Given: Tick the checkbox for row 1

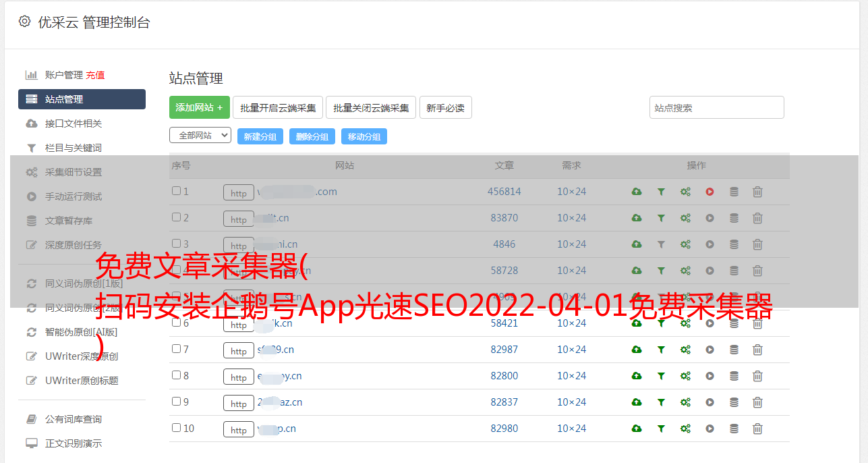Looking at the screenshot, I should point(176,191).
